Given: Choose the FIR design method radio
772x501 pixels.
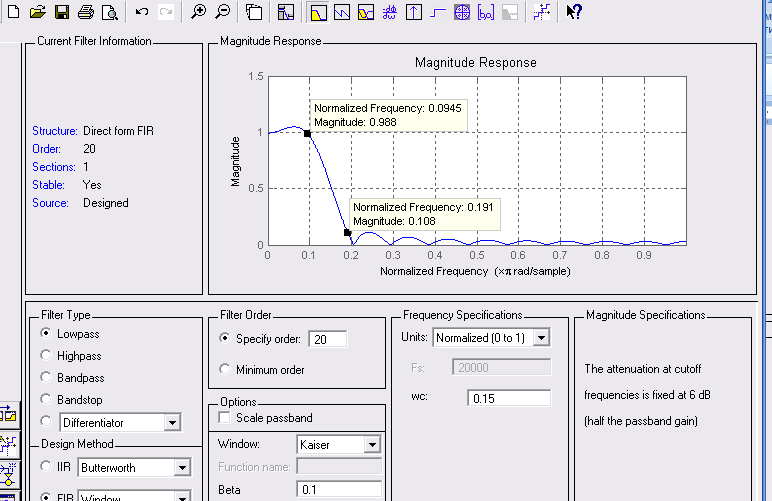Looking at the screenshot, I should [x=46, y=497].
